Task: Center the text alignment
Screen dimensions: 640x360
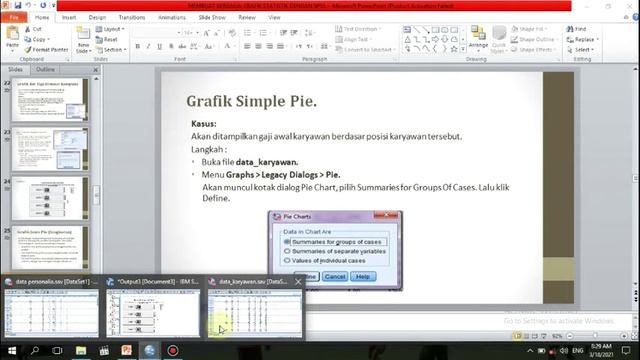Action: pos(258,47)
